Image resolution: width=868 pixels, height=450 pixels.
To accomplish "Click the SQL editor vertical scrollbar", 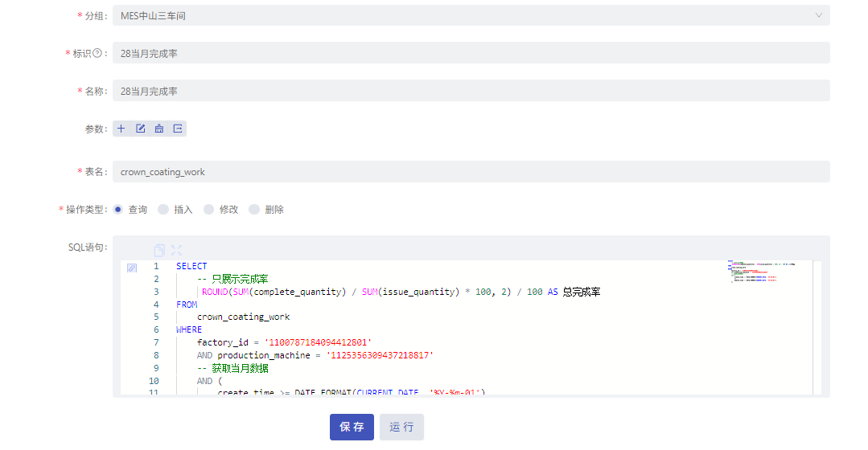I will point(817,327).
